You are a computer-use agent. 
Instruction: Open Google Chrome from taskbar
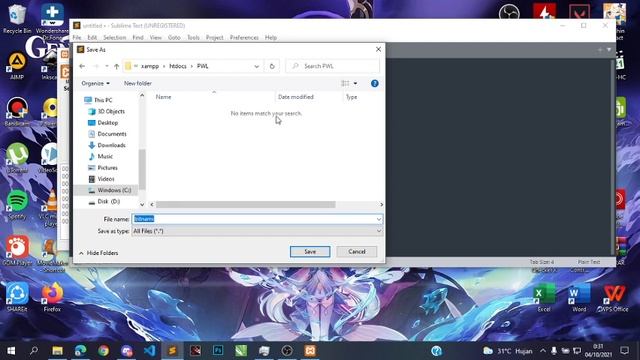[104, 351]
